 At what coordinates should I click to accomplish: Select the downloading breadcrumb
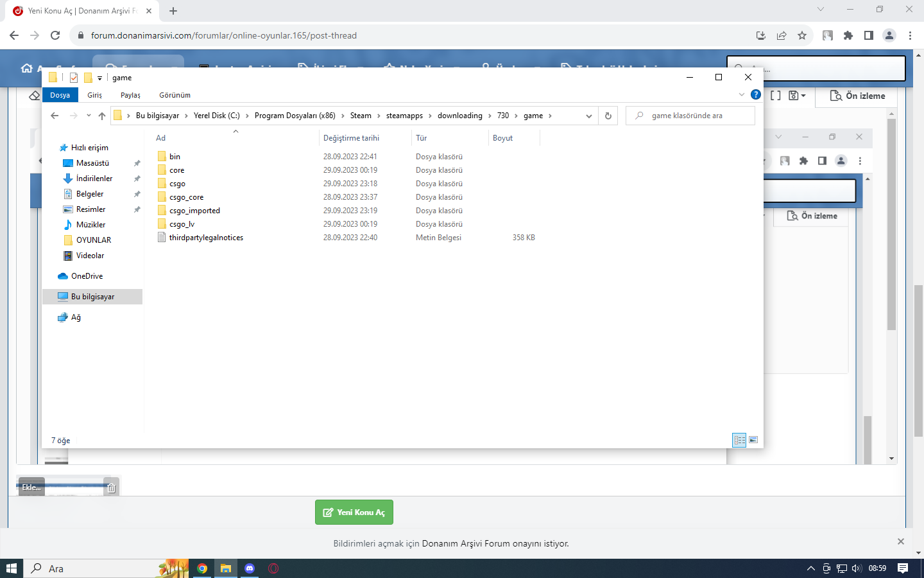click(x=460, y=116)
